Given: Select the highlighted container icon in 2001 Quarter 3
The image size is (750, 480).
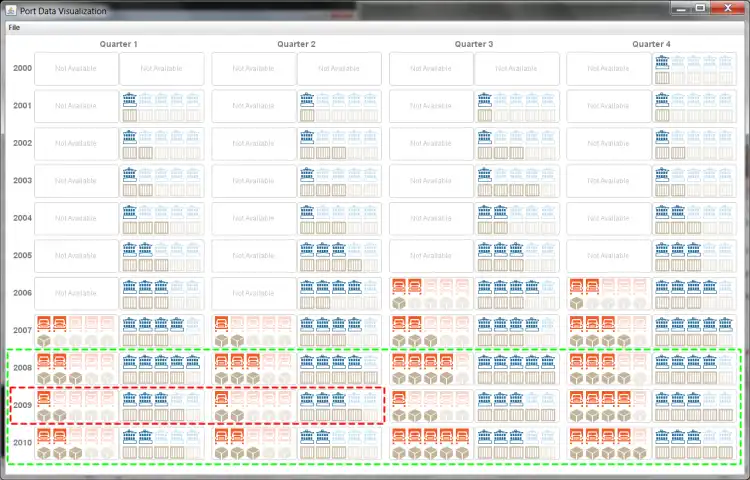Looking at the screenshot, I should [485, 115].
